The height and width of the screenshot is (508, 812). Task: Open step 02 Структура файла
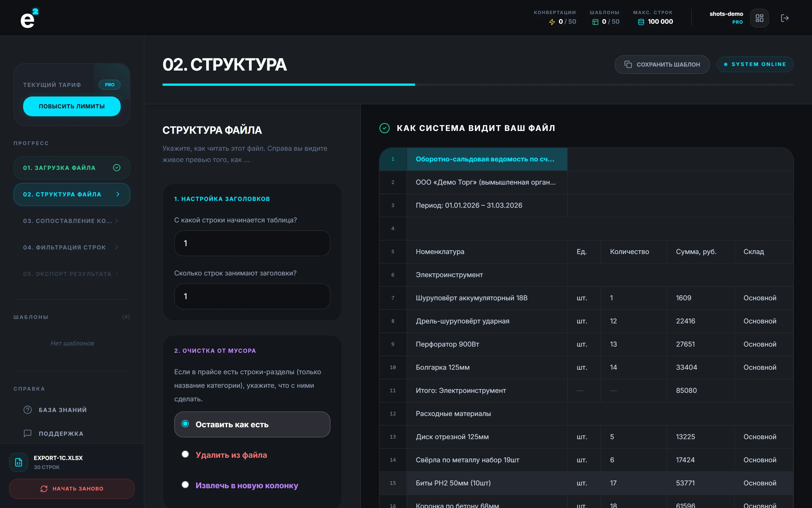point(72,194)
